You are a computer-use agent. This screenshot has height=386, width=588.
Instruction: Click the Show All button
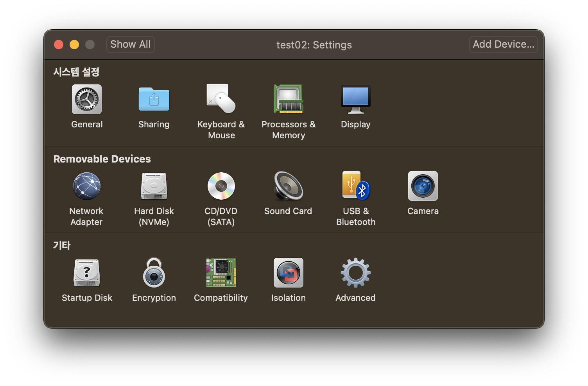131,44
